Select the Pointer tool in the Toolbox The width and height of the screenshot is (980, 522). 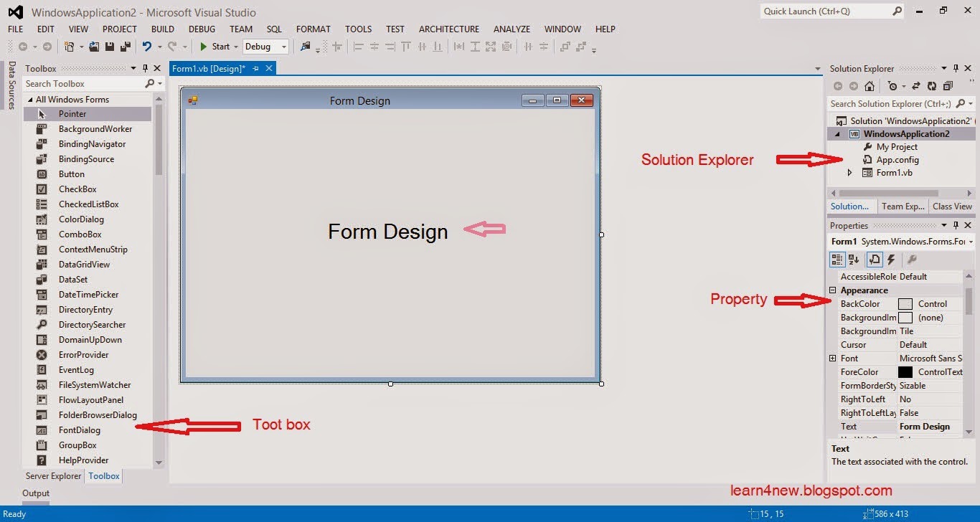[x=72, y=113]
